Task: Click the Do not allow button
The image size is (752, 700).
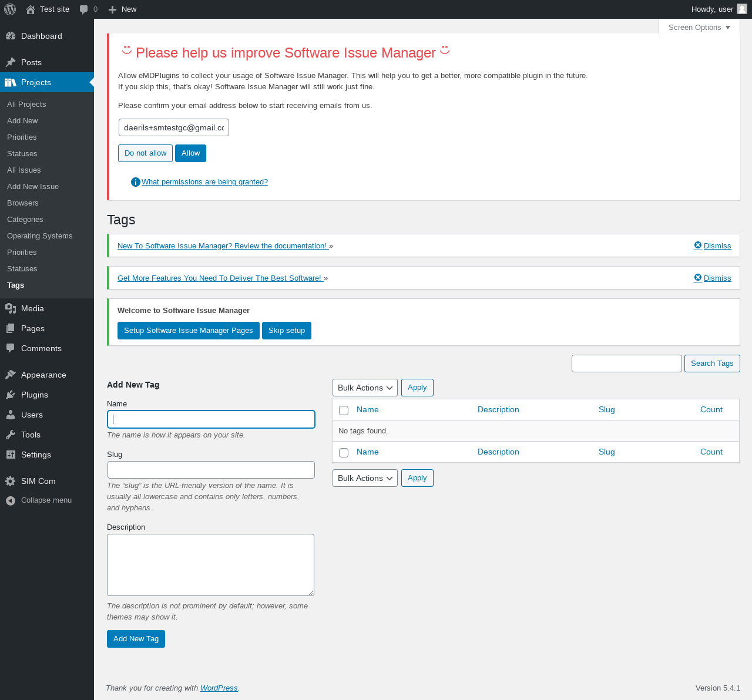Action: [x=145, y=153]
